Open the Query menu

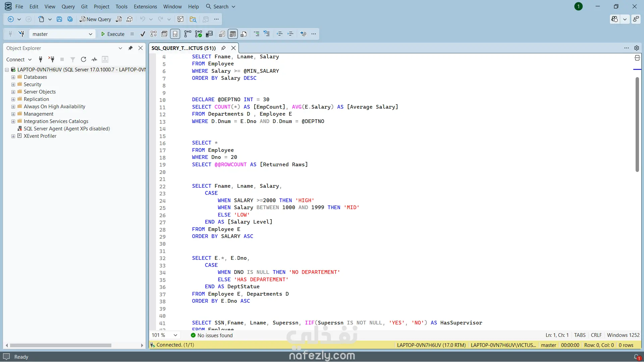click(68, 6)
